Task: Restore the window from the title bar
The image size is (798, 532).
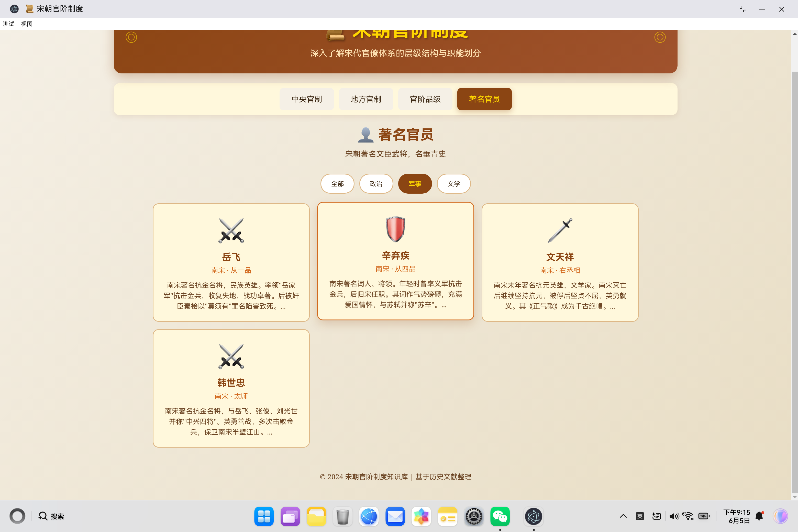Action: (x=742, y=9)
